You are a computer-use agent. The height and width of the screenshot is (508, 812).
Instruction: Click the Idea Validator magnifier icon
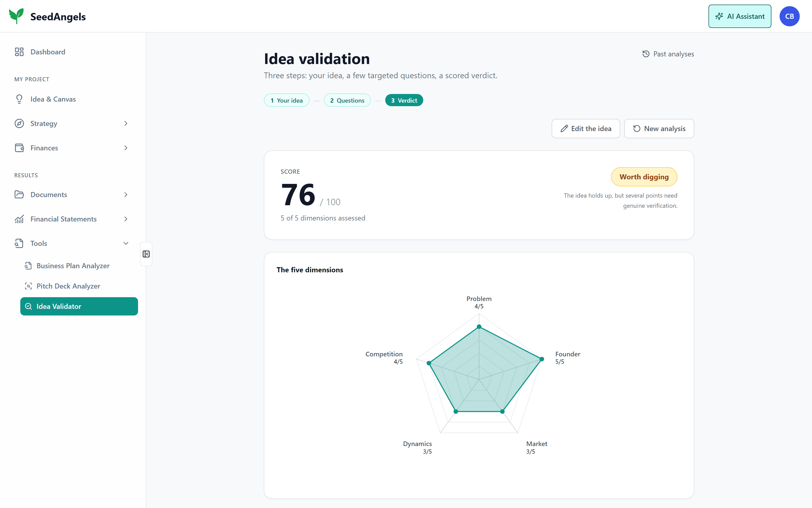click(28, 306)
